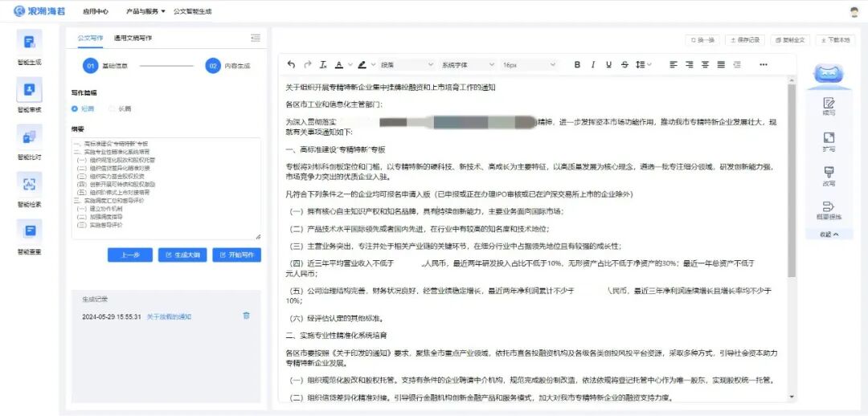
Task: Switch to the 通用文稿写作 tab
Action: pos(133,38)
